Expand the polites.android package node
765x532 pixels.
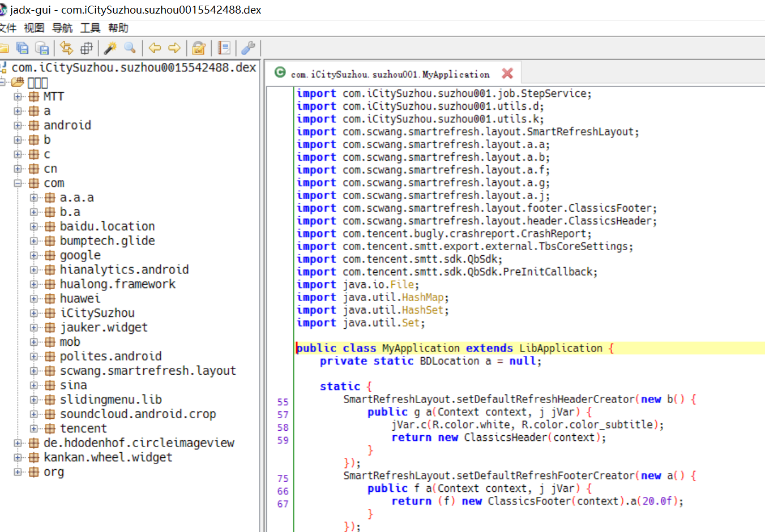click(x=34, y=357)
